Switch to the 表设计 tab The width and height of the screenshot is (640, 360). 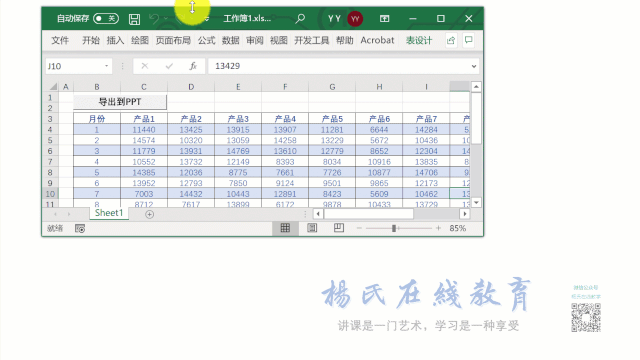[419, 40]
